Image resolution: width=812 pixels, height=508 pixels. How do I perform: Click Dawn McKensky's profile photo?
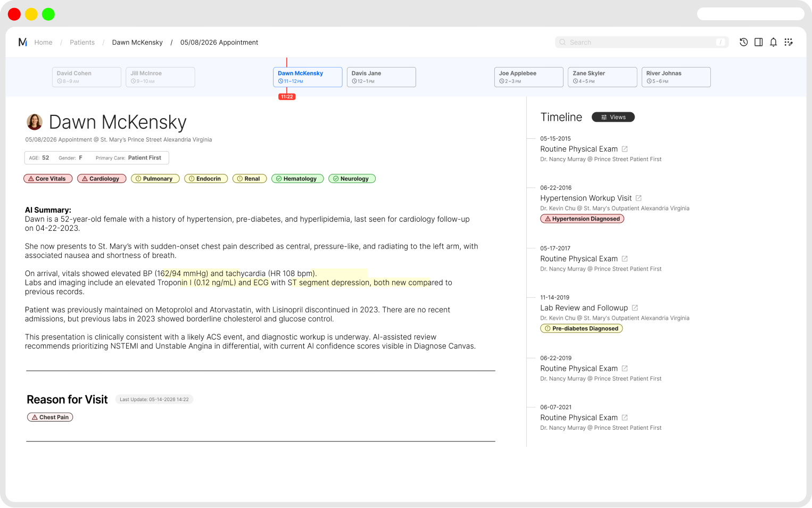[x=35, y=122]
